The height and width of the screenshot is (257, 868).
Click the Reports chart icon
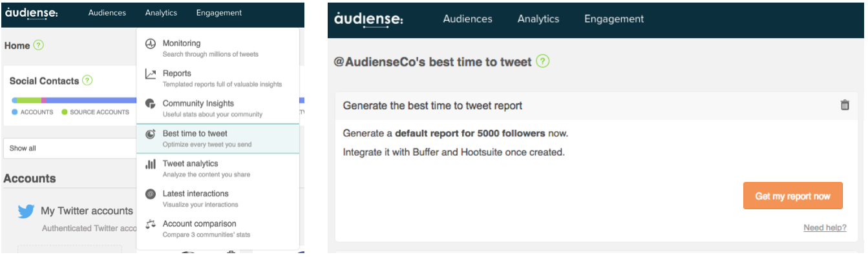point(151,74)
